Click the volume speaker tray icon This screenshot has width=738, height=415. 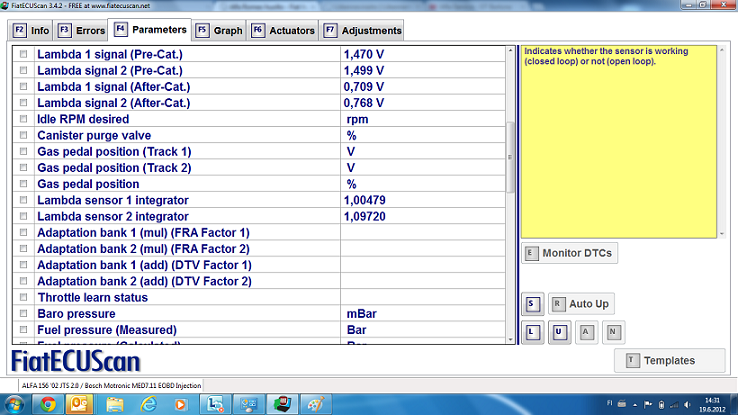(x=688, y=405)
